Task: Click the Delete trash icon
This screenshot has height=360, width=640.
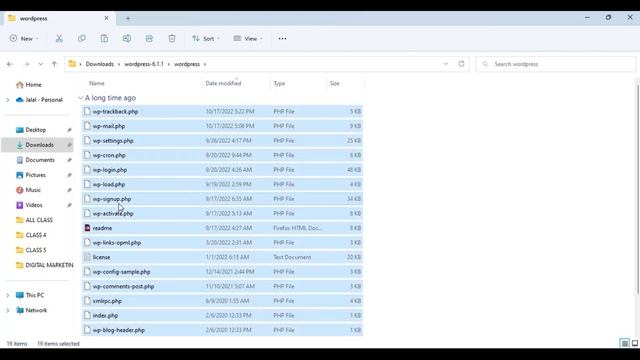Action: point(172,38)
